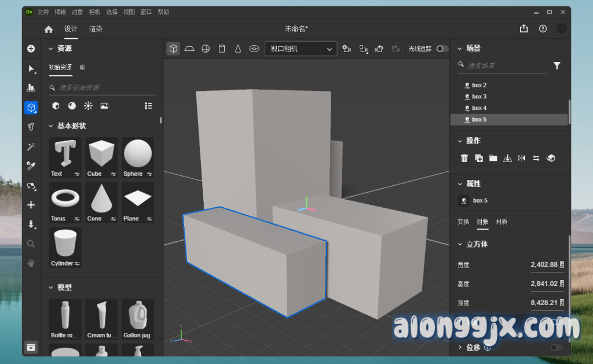593x364 pixels.
Task: Go to Home screen icon
Action: pos(49,30)
